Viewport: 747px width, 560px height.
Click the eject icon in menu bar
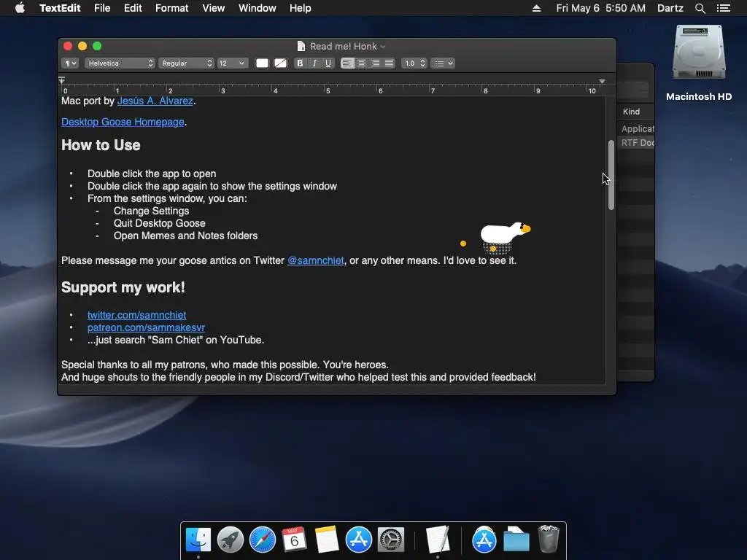tap(536, 8)
